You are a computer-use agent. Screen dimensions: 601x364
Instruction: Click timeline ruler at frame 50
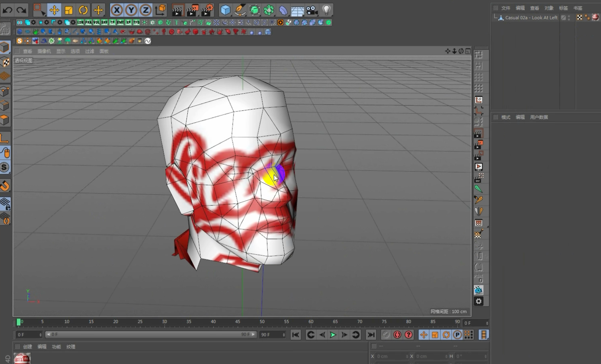(262, 322)
